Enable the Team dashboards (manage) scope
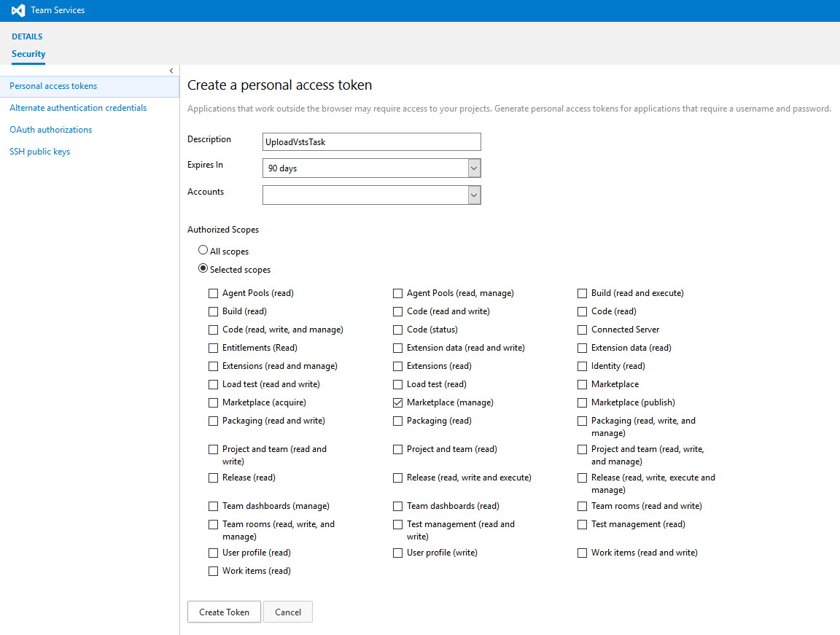 pyautogui.click(x=213, y=507)
